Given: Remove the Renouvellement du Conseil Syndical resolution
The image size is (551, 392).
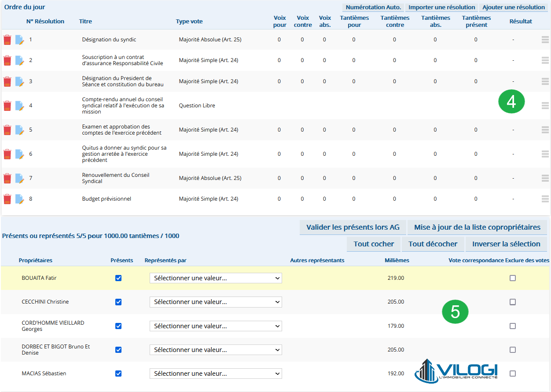Looking at the screenshot, I should (x=7, y=178).
